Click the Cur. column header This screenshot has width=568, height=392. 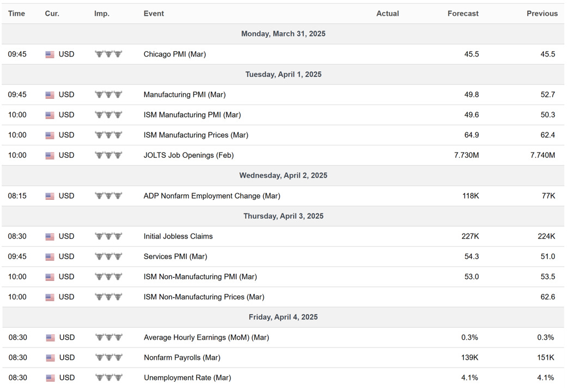(x=52, y=14)
